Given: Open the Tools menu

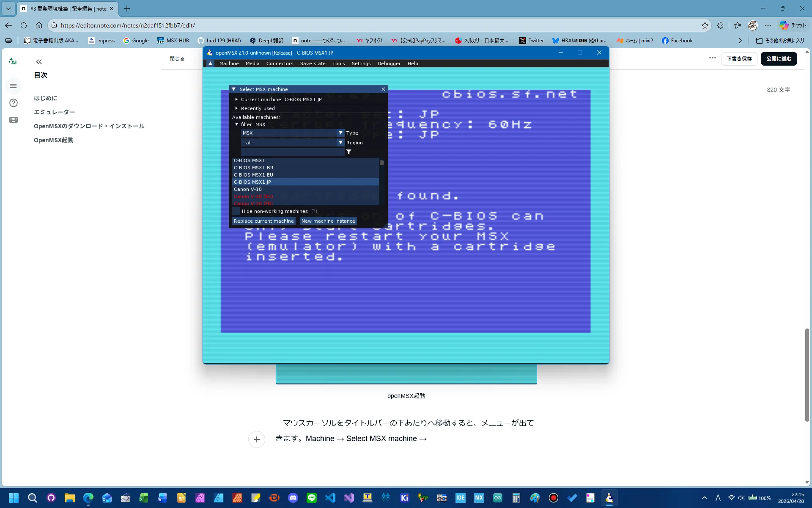Looking at the screenshot, I should point(338,63).
